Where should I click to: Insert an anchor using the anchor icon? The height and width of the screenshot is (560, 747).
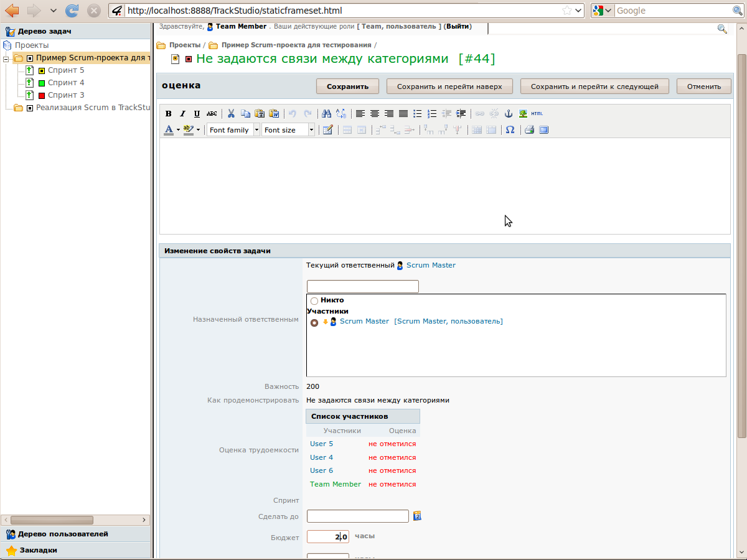click(x=508, y=114)
